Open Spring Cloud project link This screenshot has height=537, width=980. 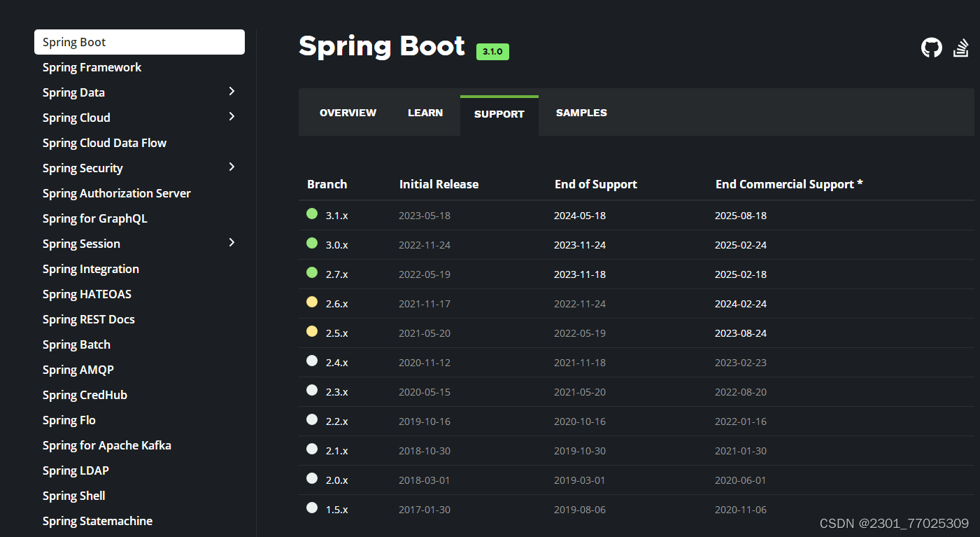[76, 118]
